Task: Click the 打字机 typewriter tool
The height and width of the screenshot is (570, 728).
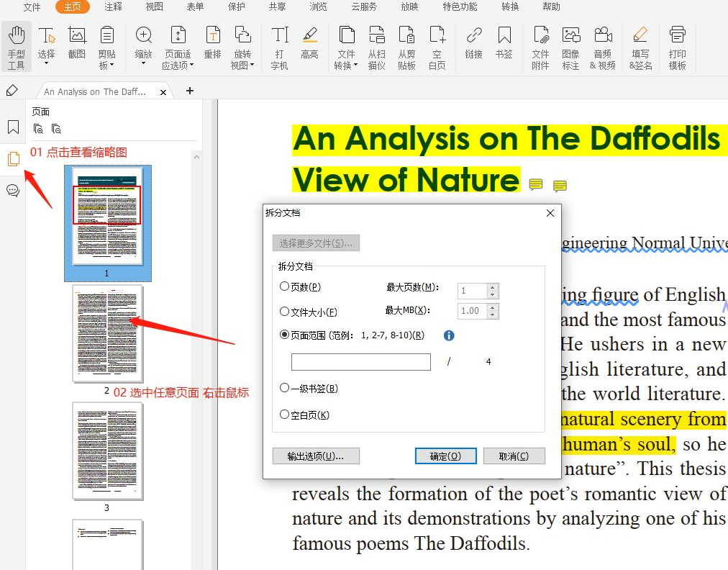Action: (x=279, y=47)
